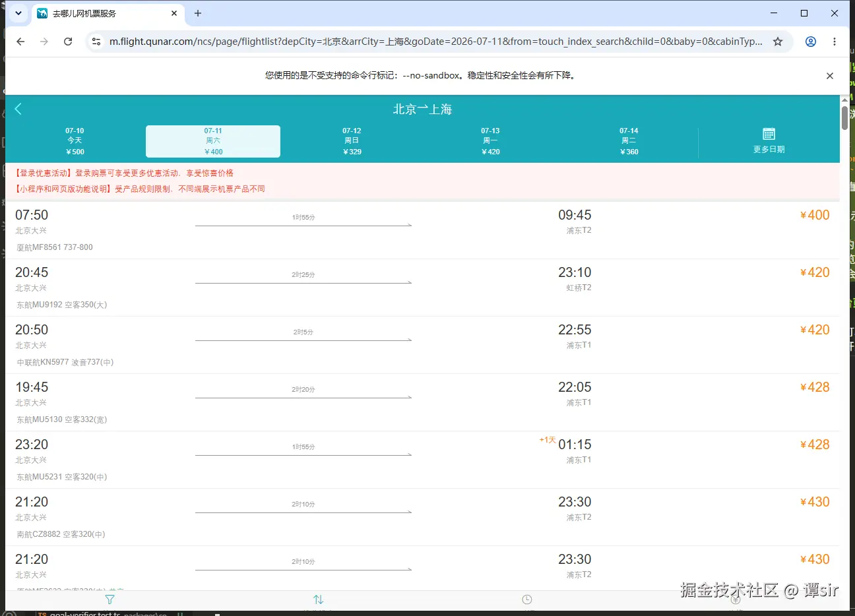Click the ¥428 price of flight MU5130

coord(815,387)
